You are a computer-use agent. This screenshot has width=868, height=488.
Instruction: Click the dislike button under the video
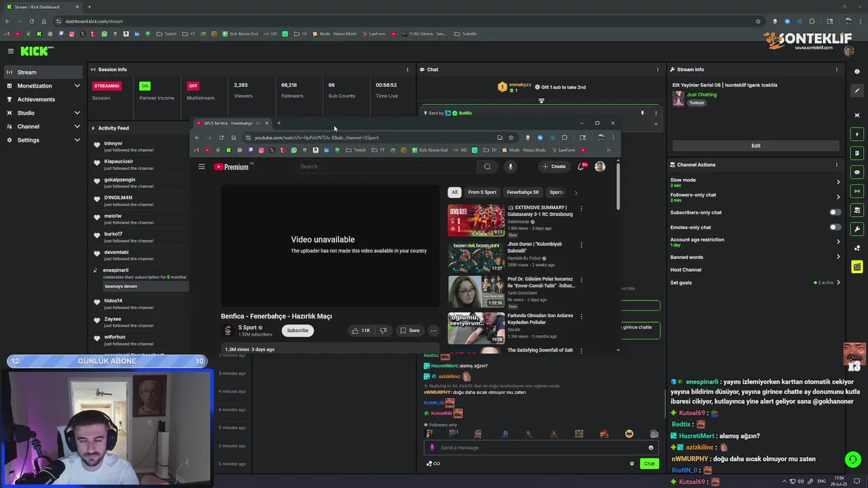[383, 331]
